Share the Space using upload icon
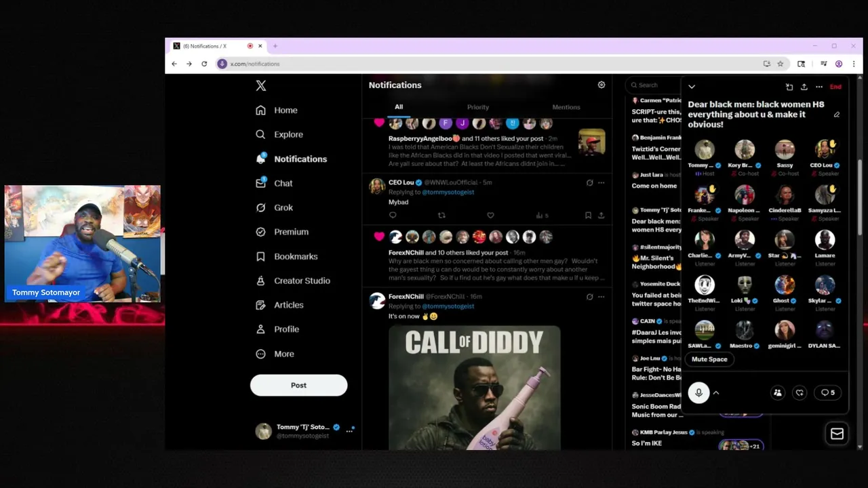The width and height of the screenshot is (868, 488). (x=804, y=87)
